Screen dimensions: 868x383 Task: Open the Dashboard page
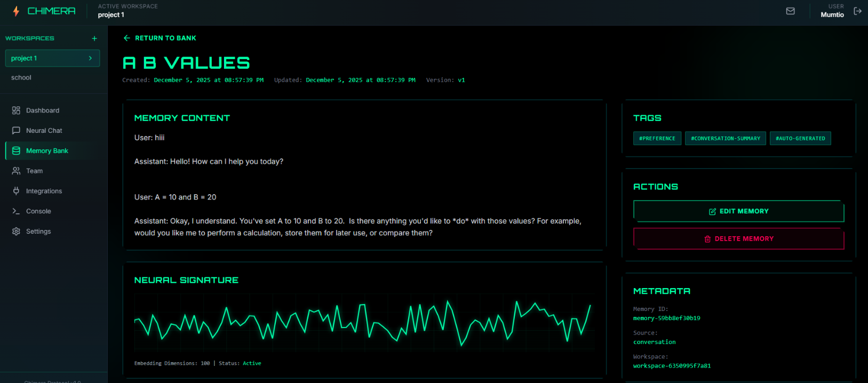click(53, 110)
